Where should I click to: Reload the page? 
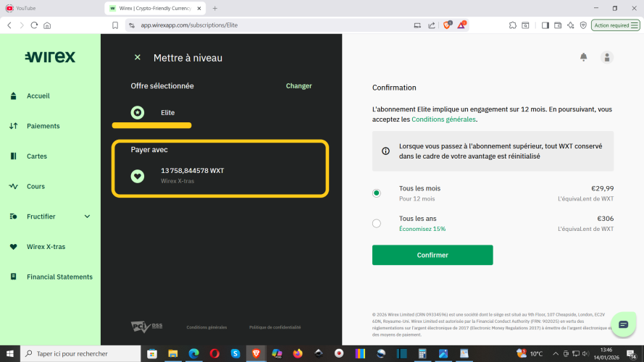point(34,25)
